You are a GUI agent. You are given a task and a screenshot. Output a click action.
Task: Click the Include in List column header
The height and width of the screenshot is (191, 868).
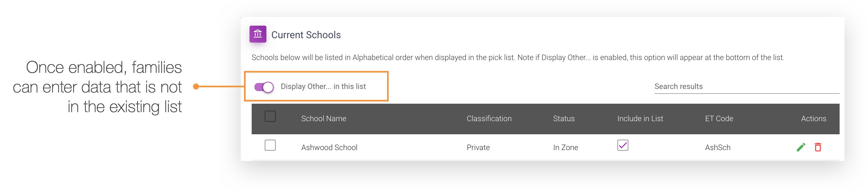pos(640,118)
